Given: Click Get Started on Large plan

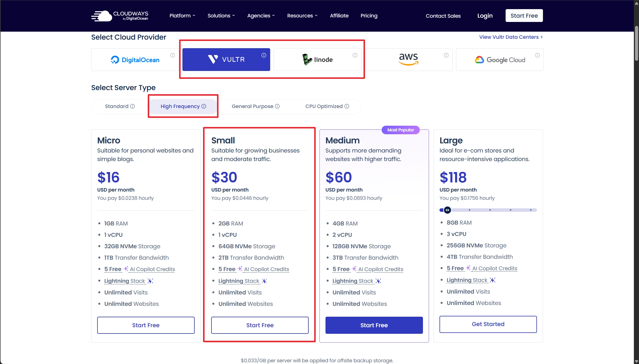Looking at the screenshot, I should (488, 324).
